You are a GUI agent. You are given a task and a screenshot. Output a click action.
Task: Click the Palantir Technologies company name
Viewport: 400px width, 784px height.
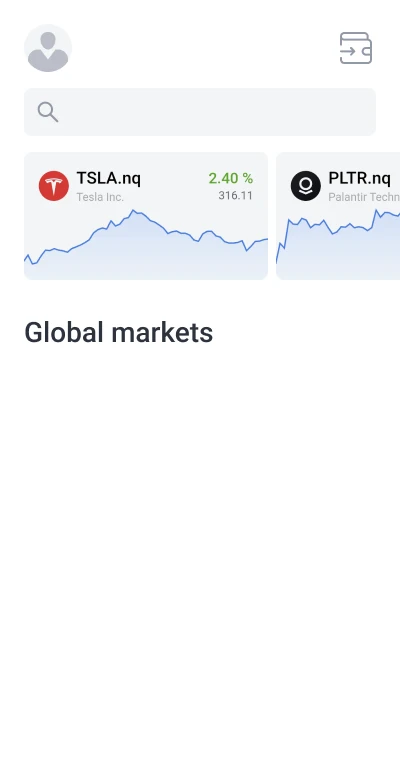click(x=364, y=197)
